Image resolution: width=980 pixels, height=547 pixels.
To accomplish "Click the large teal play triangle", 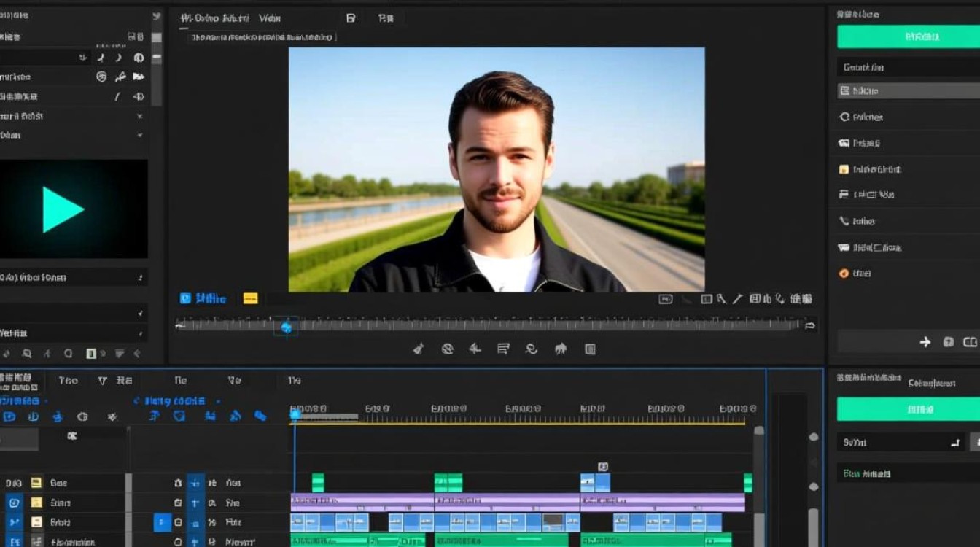I will 62,209.
